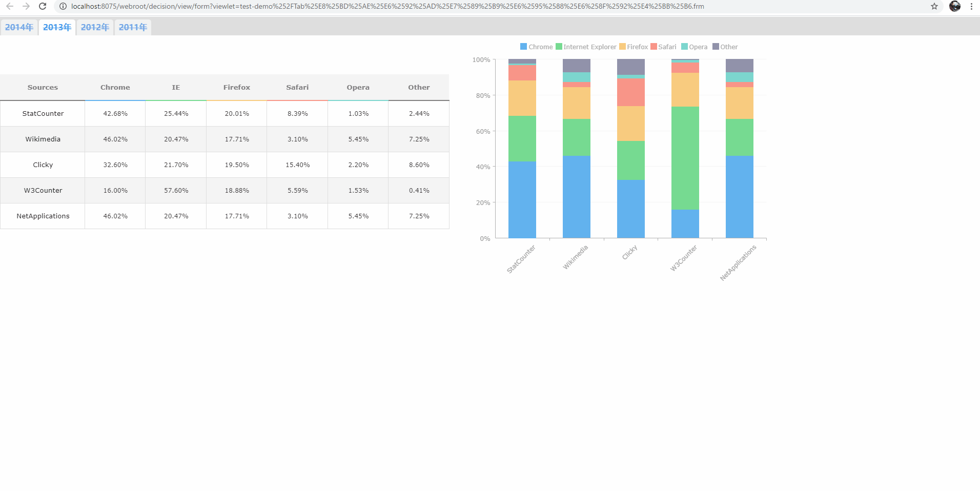
Task: Click the 18.88% cell
Action: [237, 191]
